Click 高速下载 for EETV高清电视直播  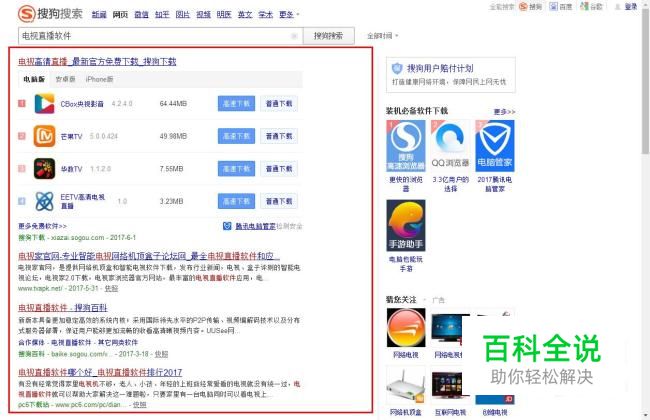(236, 202)
